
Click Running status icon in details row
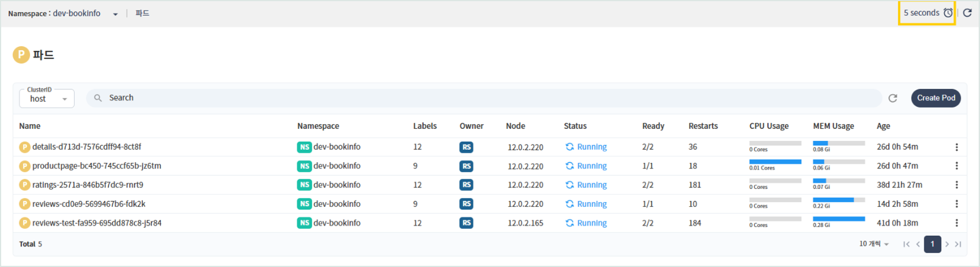[569, 147]
